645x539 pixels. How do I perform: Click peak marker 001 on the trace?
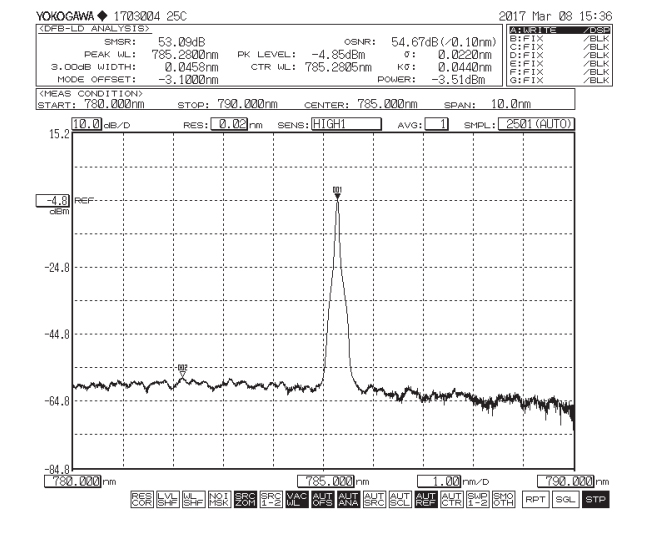coord(337,193)
